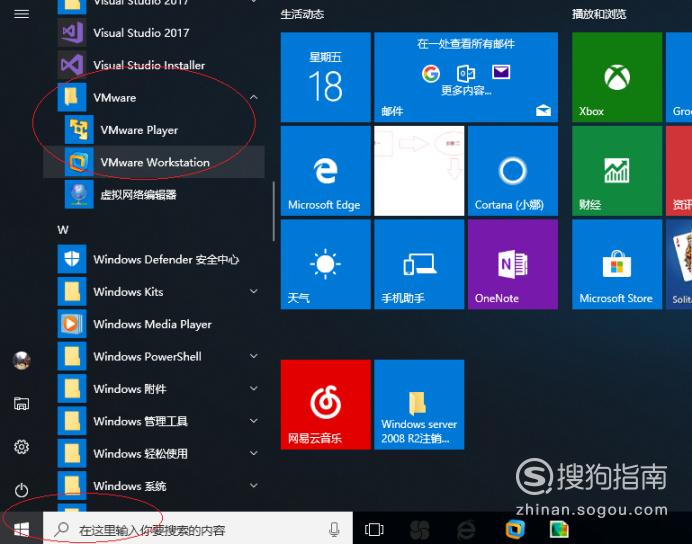692x544 pixels.
Task: Open the VMware Workstation taskbar icon
Action: click(515, 529)
